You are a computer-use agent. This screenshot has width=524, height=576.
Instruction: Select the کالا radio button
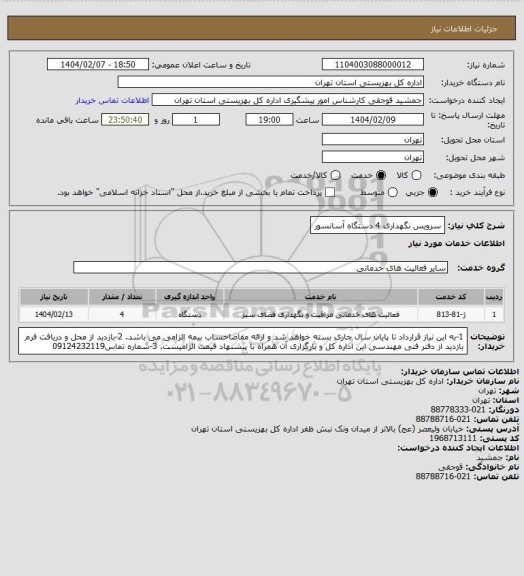coord(416,175)
